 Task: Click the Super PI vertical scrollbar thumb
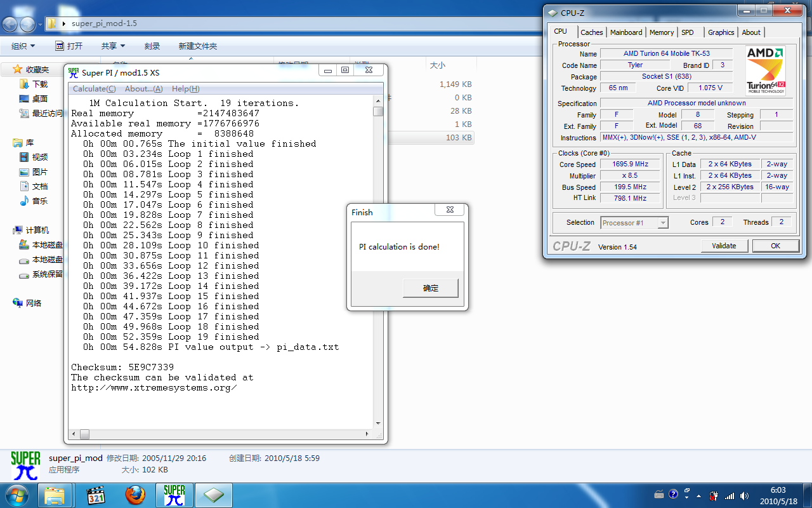tap(378, 112)
